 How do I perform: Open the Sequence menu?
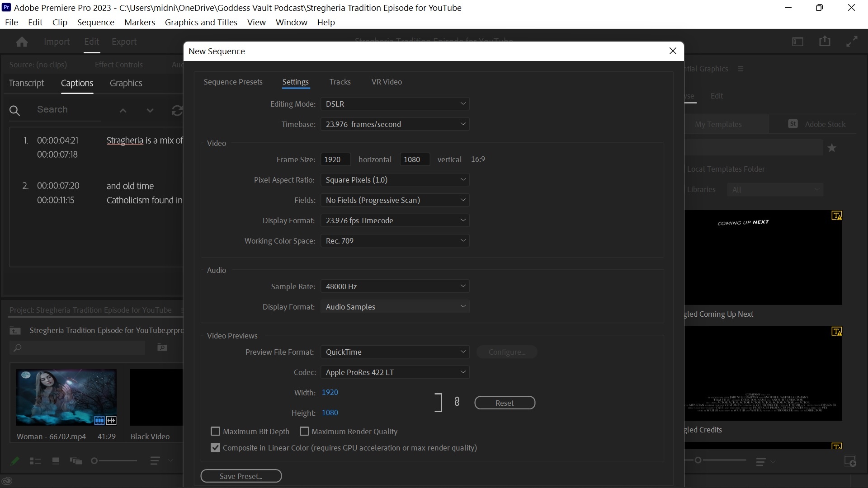(95, 22)
